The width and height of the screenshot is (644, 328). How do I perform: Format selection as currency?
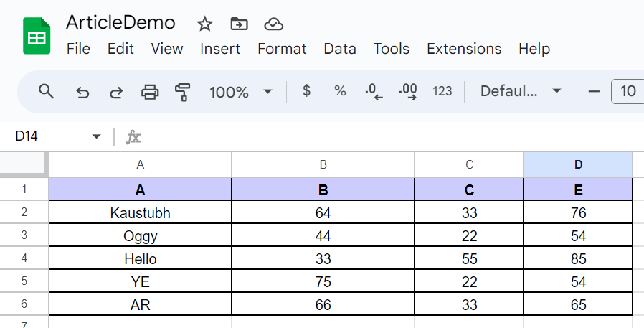click(306, 90)
